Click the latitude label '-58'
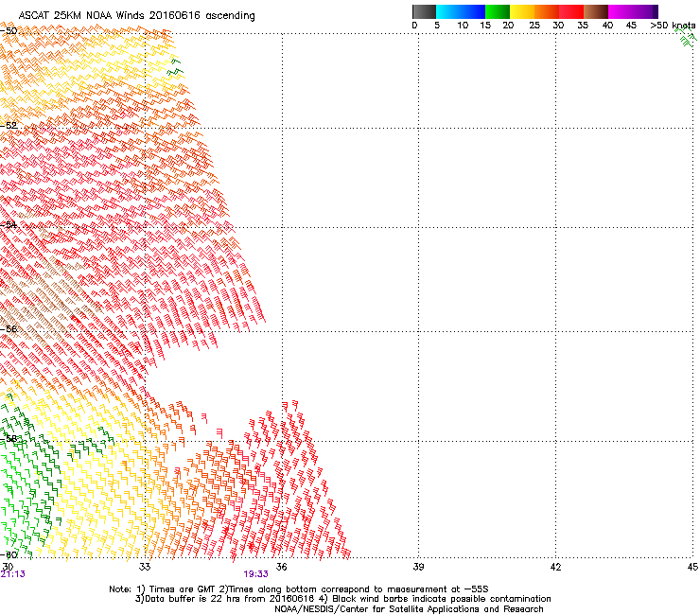 9,439
